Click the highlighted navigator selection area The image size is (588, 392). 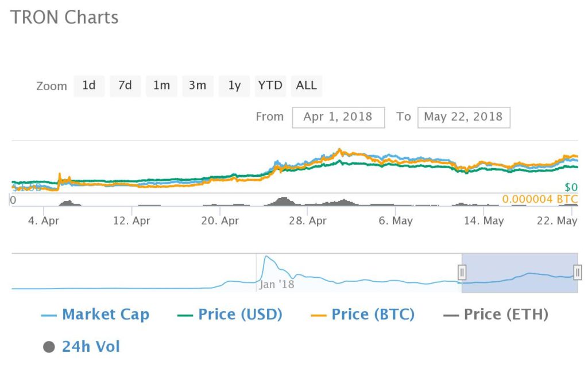[x=520, y=273]
